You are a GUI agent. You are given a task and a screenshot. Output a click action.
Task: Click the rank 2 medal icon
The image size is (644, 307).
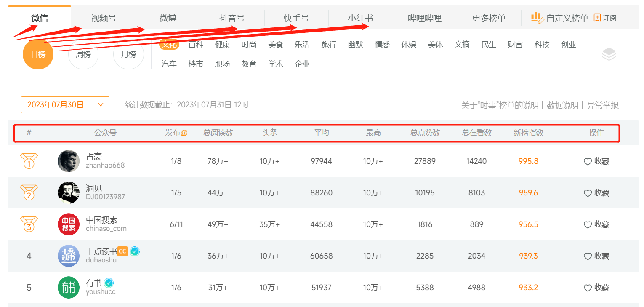pos(29,192)
